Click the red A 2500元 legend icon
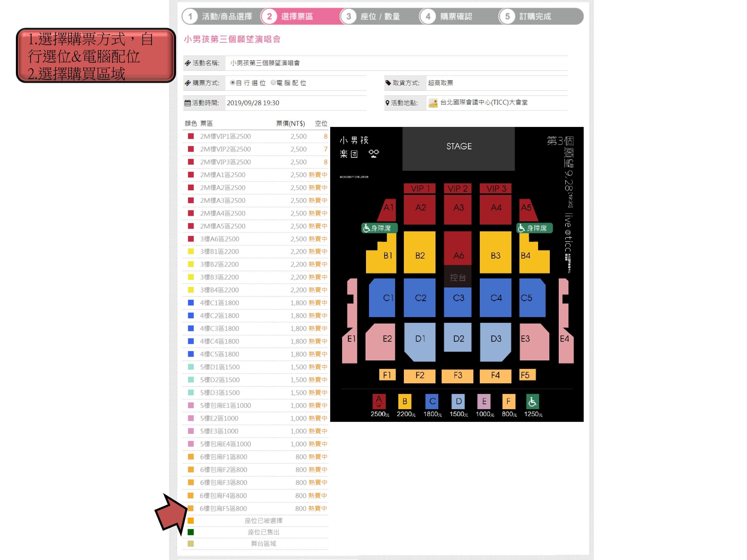Image resolution: width=747 pixels, height=560 pixels. (x=379, y=402)
